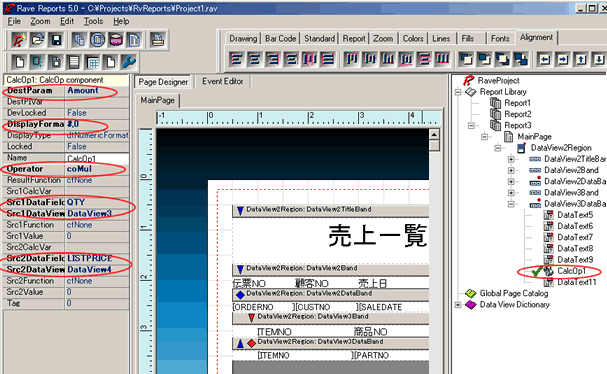The image size is (607, 374).
Task: Select the RaveProject root node
Action: point(498,81)
